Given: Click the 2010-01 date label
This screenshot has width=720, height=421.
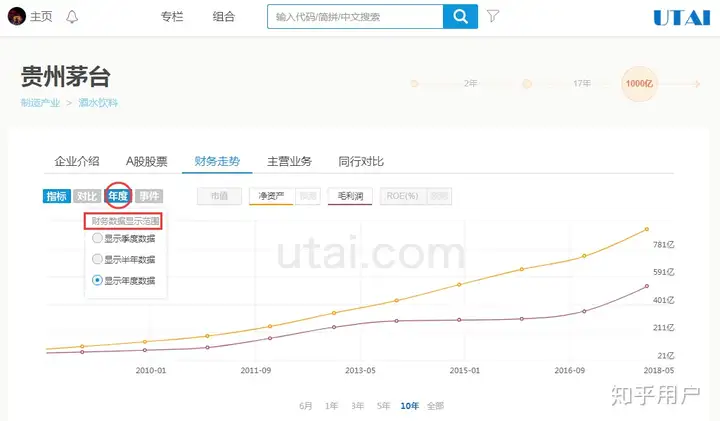Looking at the screenshot, I should pyautogui.click(x=151, y=370).
